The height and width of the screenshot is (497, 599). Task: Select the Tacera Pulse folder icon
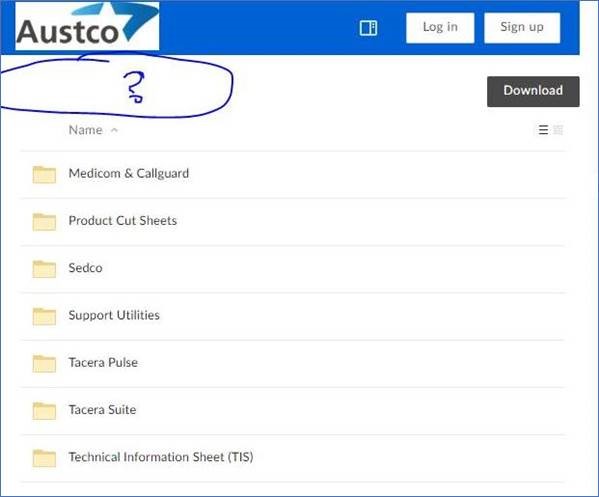44,364
